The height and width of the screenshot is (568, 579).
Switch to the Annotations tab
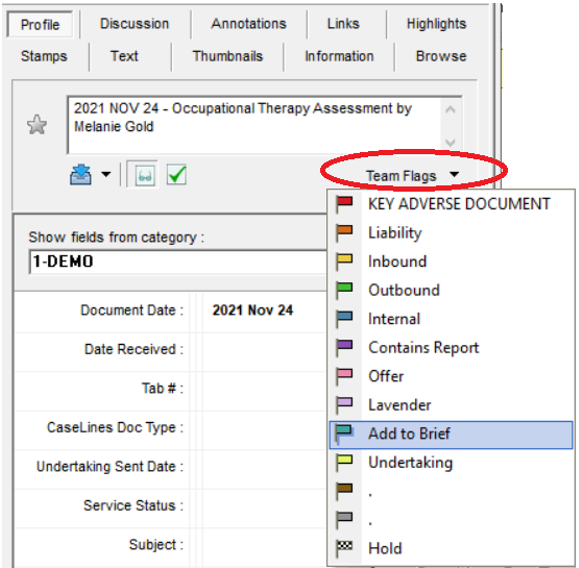[x=249, y=24]
